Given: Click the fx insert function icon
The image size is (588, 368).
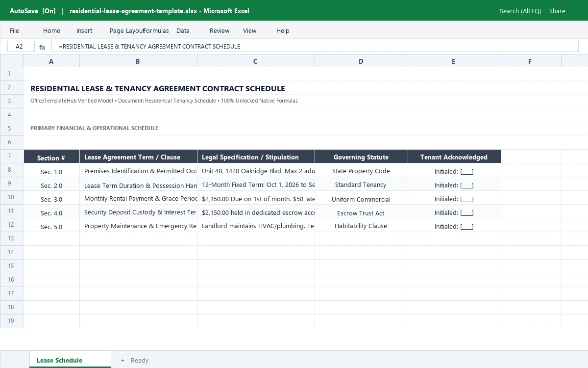Looking at the screenshot, I should [x=42, y=47].
